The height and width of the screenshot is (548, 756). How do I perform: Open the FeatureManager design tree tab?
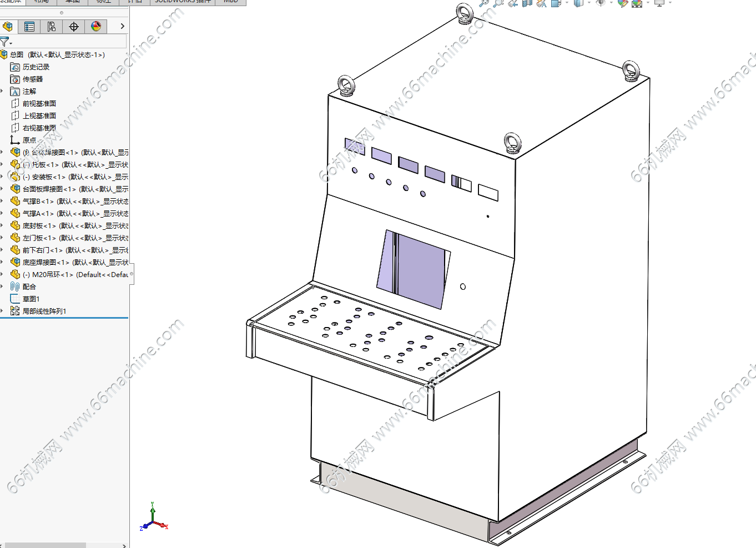coord(8,26)
